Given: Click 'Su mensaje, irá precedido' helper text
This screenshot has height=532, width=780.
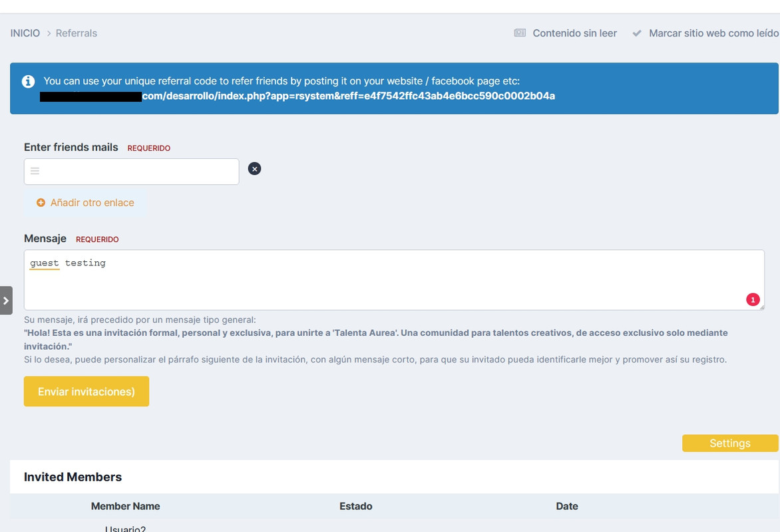Looking at the screenshot, I should 140,320.
